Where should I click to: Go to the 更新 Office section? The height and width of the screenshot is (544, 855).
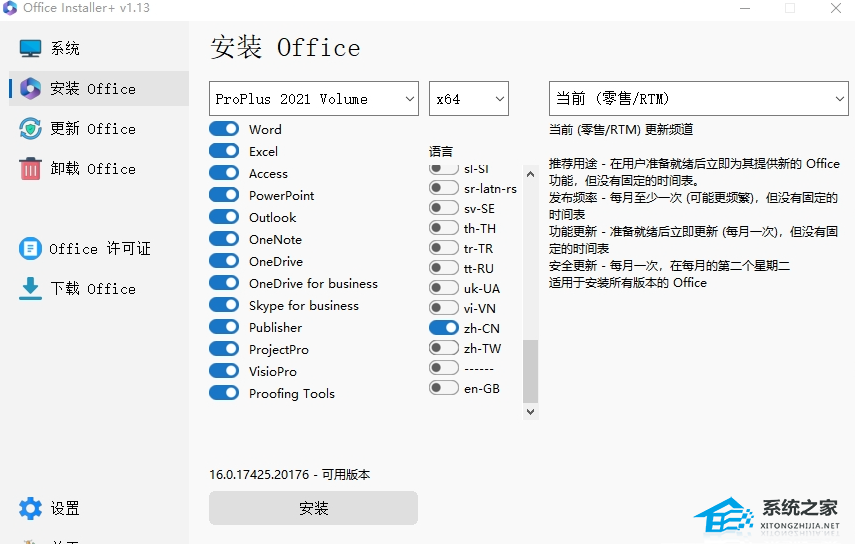point(99,129)
